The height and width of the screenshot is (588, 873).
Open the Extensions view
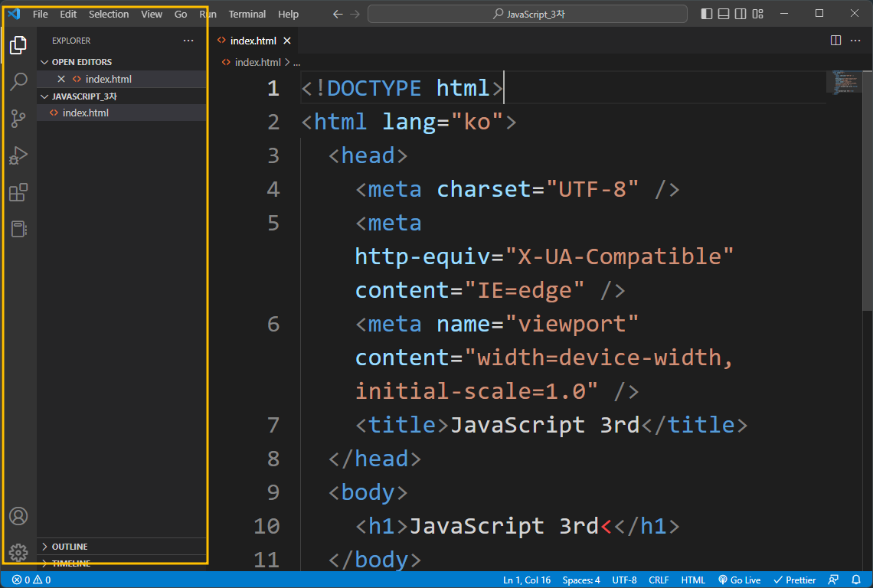pyautogui.click(x=18, y=192)
